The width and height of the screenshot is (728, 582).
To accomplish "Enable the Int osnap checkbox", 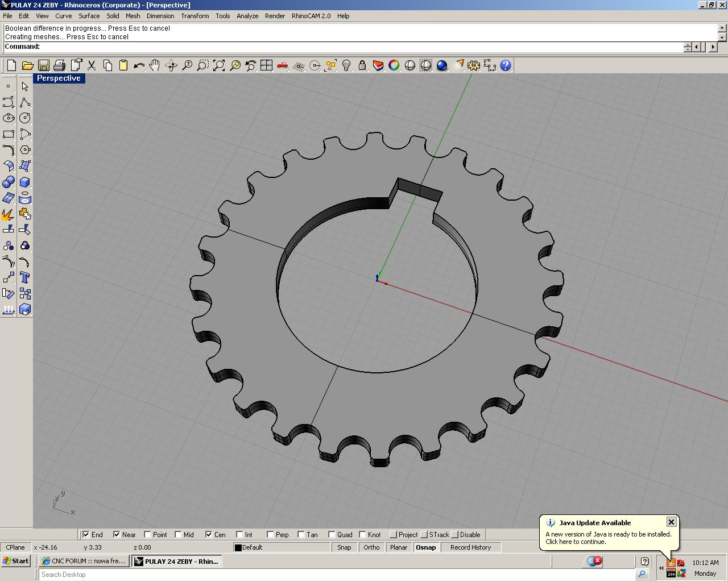I will (239, 534).
